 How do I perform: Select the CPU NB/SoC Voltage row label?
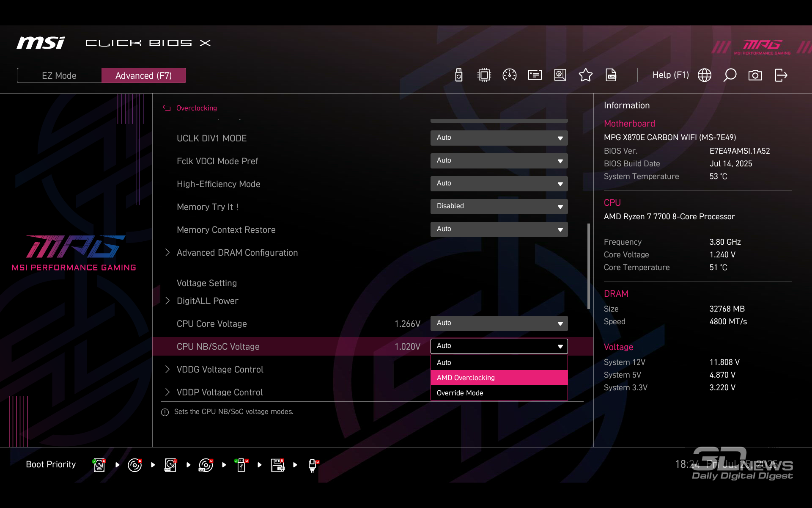218,347
